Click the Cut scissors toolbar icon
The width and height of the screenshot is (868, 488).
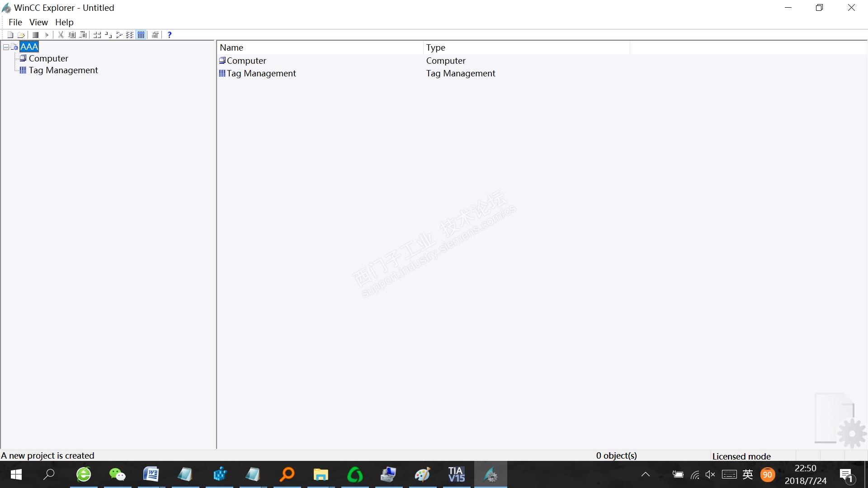(61, 35)
